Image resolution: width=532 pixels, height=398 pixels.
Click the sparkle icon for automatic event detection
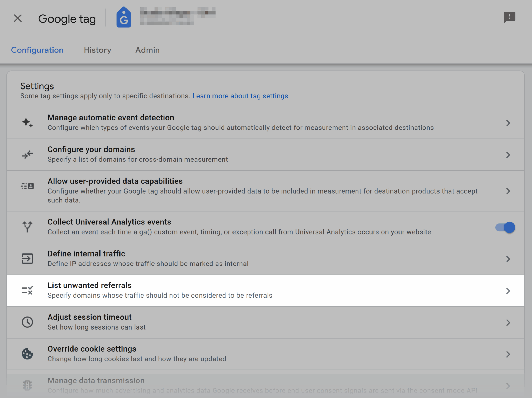(x=27, y=122)
